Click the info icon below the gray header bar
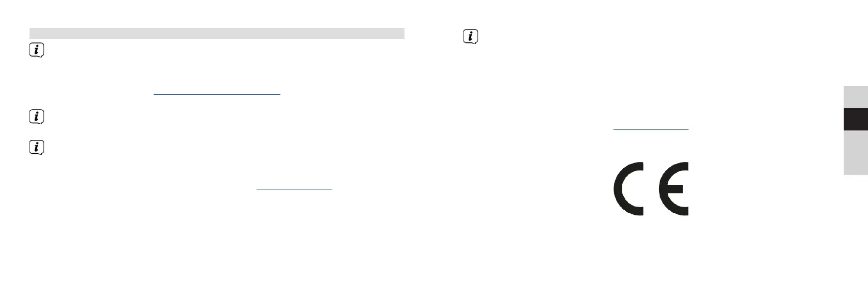 pos(36,50)
